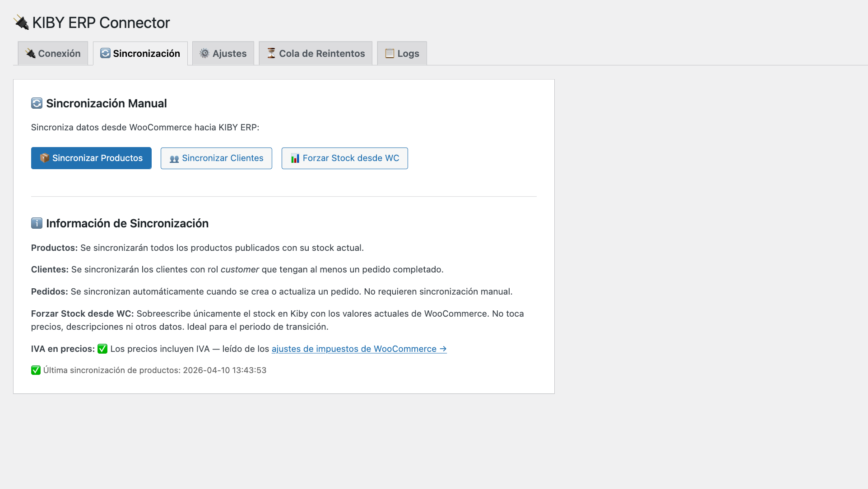Select the Sincronización tab
Screen dimensions: 868x489
140,54
